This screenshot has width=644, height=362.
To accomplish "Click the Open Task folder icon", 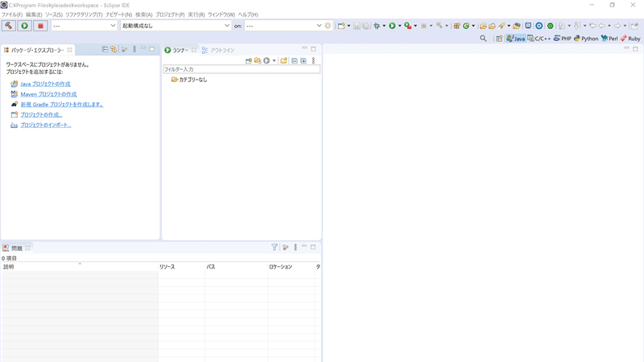I will [x=492, y=26].
